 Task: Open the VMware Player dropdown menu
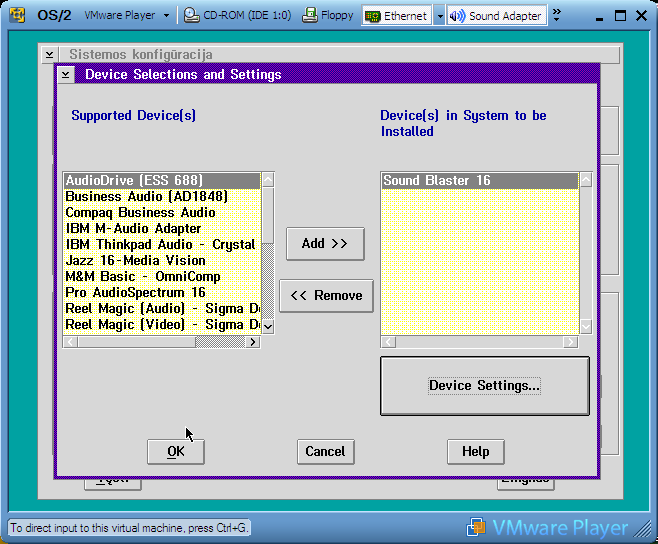click(127, 16)
